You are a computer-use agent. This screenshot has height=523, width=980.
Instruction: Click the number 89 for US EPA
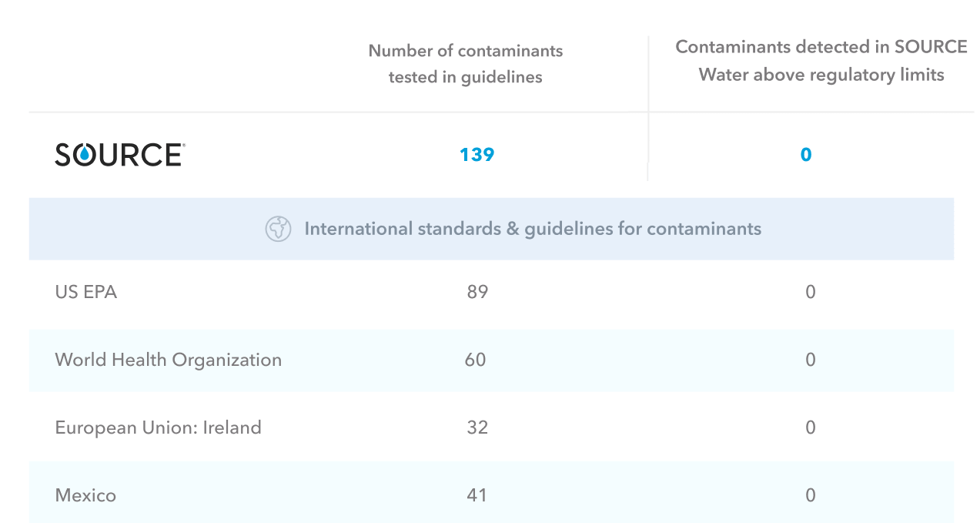tap(477, 292)
